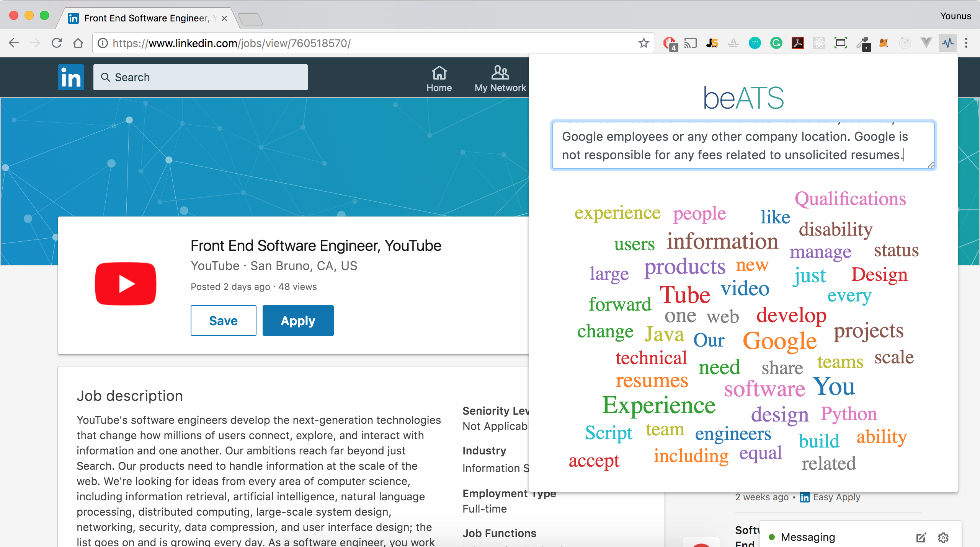Click inside the beATS text area
This screenshot has height=547, width=980.
[x=743, y=145]
